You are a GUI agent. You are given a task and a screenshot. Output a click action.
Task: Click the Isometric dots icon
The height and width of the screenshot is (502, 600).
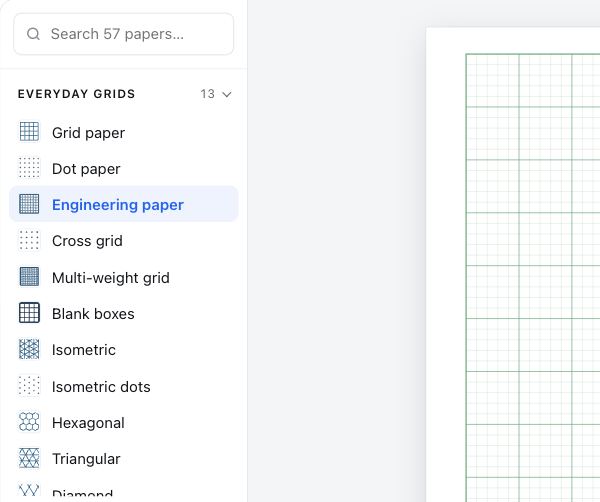(29, 385)
